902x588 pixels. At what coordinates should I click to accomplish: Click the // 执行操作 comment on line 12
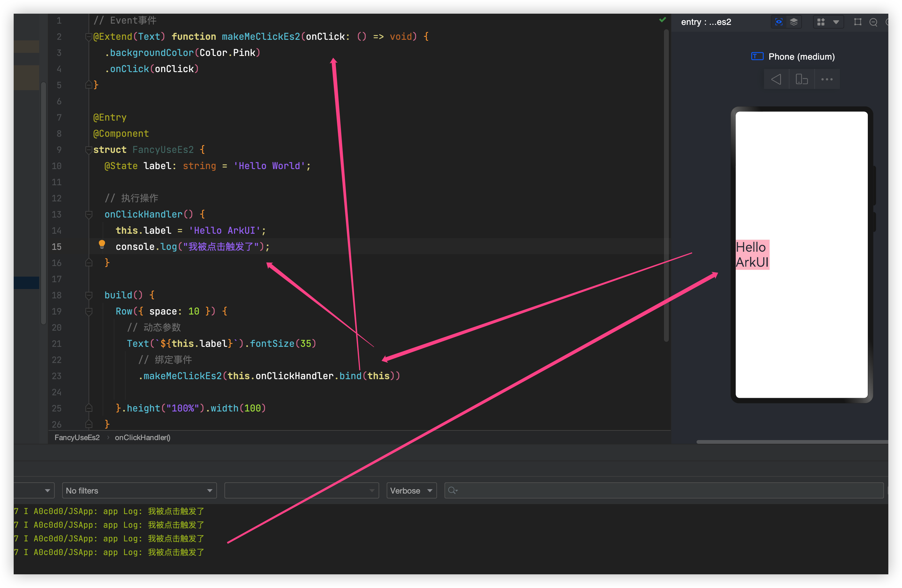[x=131, y=198]
